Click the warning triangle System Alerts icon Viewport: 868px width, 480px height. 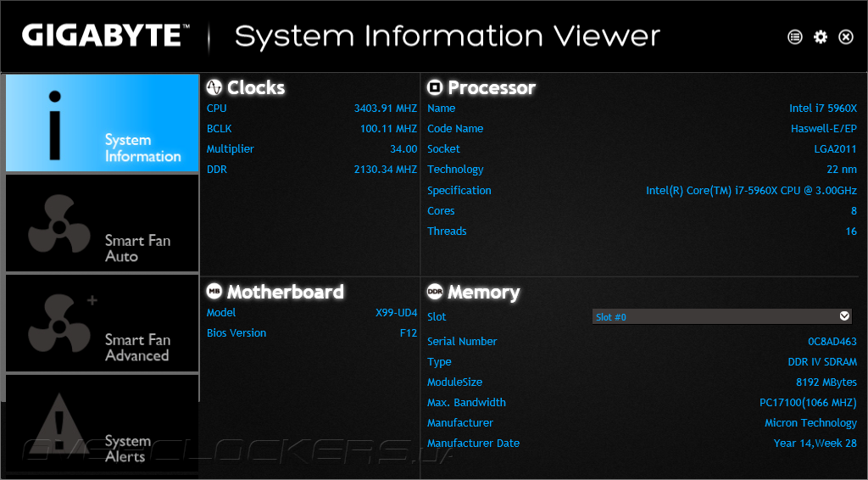pyautogui.click(x=60, y=423)
